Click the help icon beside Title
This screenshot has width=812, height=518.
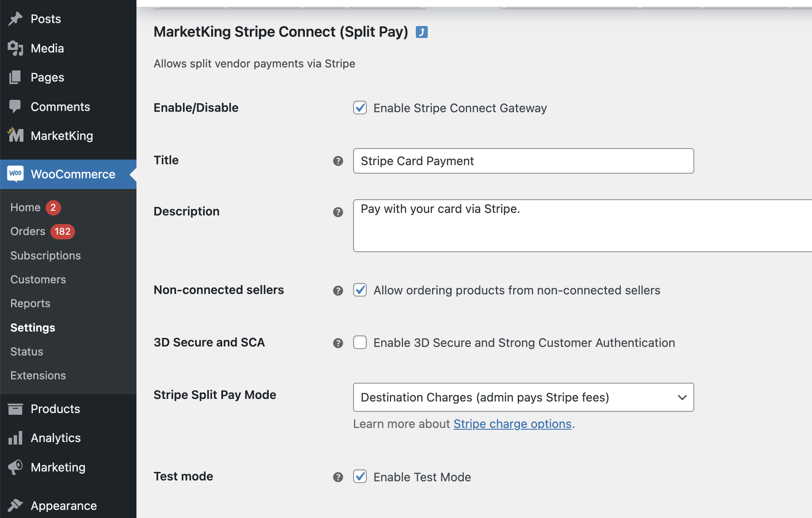click(x=338, y=161)
